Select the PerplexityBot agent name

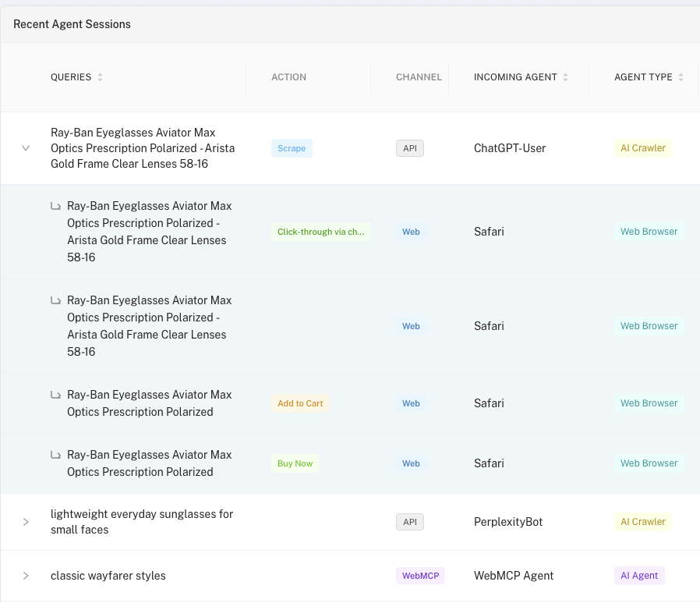click(508, 522)
